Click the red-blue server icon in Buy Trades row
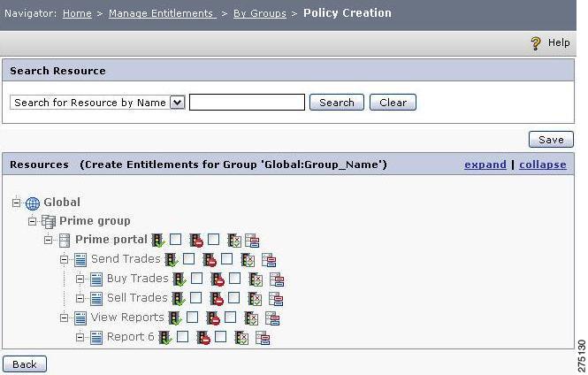 [x=277, y=279]
